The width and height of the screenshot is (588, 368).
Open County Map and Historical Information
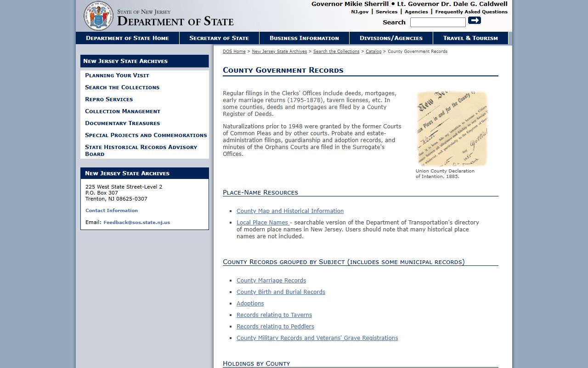(x=290, y=211)
